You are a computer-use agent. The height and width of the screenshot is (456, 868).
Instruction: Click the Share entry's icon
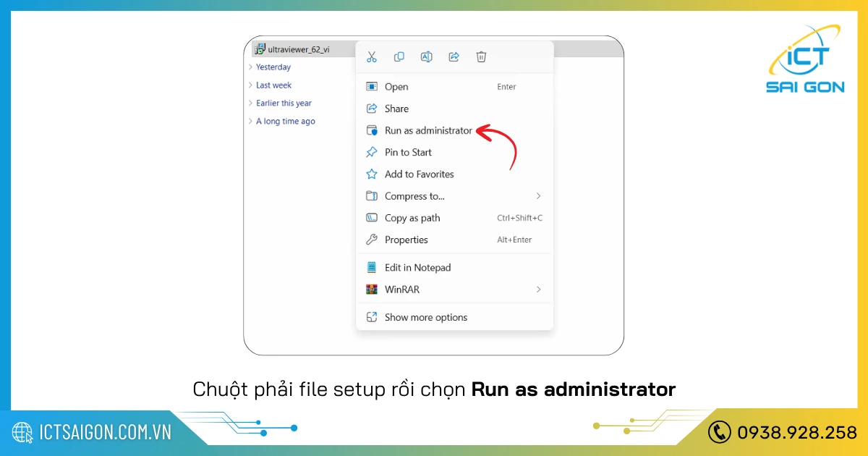click(x=372, y=109)
